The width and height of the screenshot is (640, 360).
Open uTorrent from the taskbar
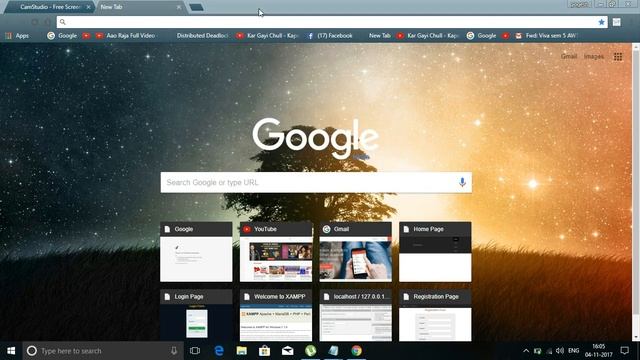(311, 351)
